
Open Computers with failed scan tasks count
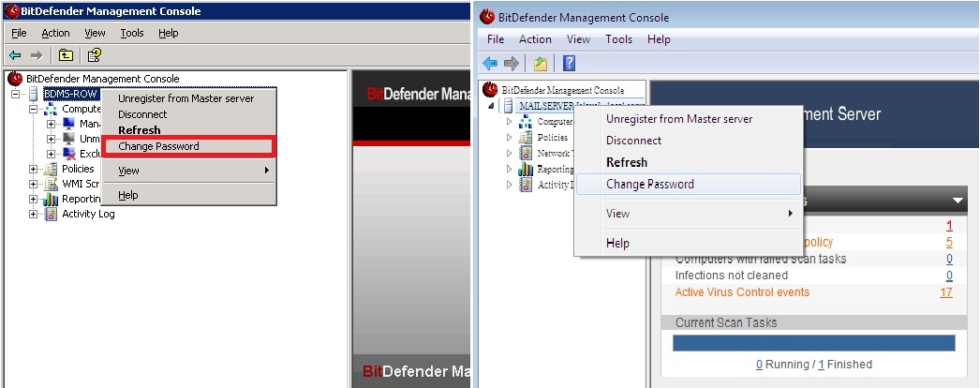click(x=949, y=259)
